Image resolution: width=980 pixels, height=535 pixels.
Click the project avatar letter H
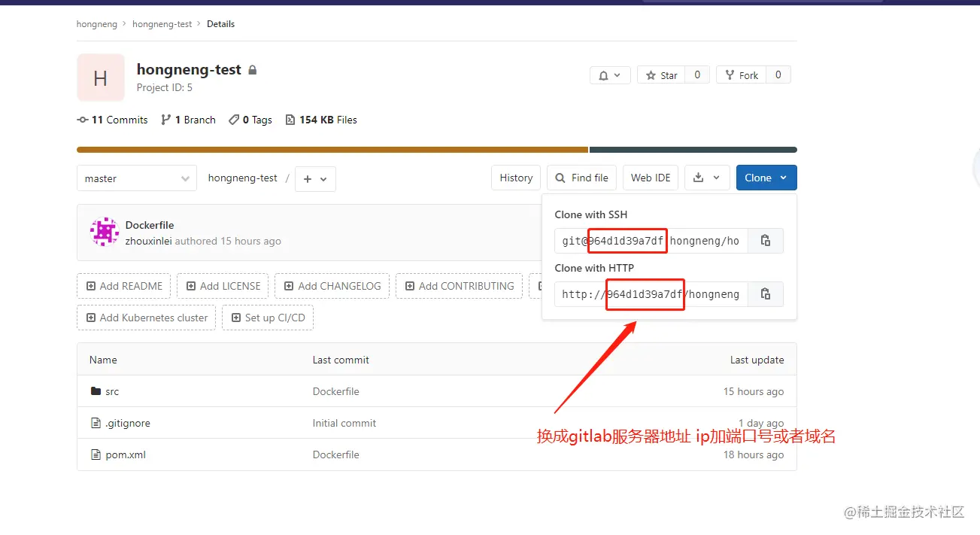[x=101, y=78]
